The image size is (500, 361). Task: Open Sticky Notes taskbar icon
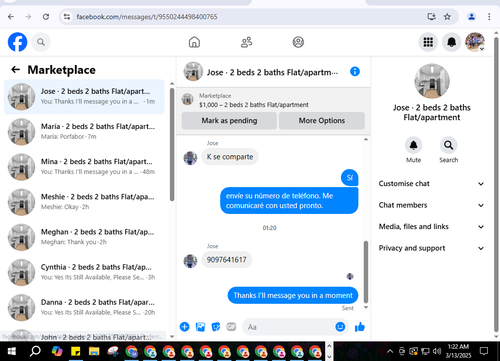(76, 351)
